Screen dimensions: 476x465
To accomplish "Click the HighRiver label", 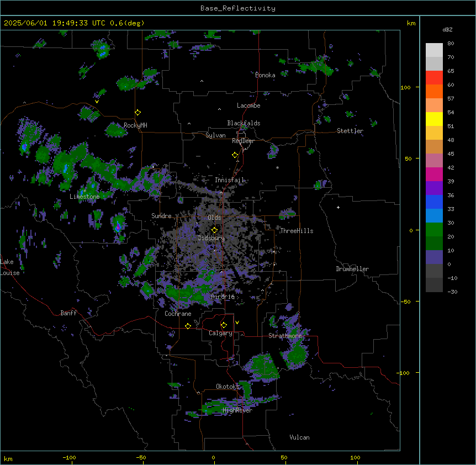I will (237, 410).
